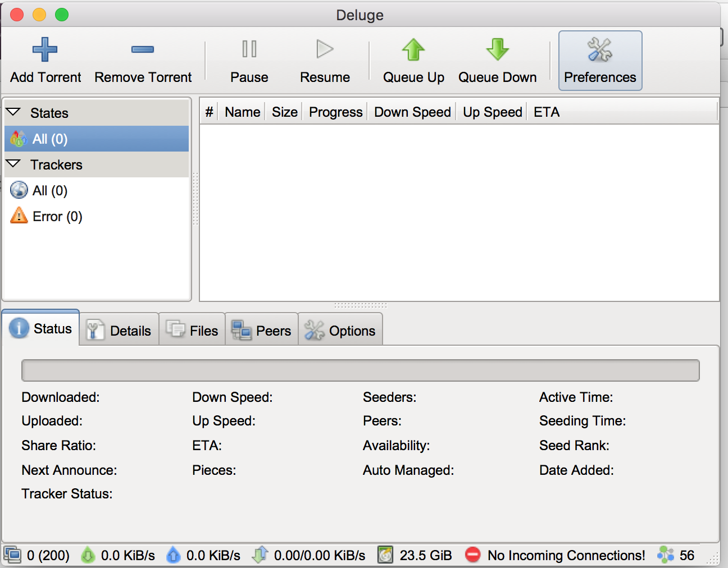Viewport: 728px width, 568px height.
Task: Click the DHT nodes icon in status bar
Action: click(x=666, y=555)
